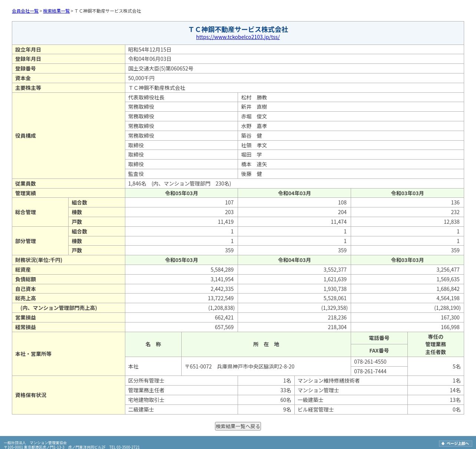Select the 役員構成 row label
476x449 pixels.
[26, 136]
